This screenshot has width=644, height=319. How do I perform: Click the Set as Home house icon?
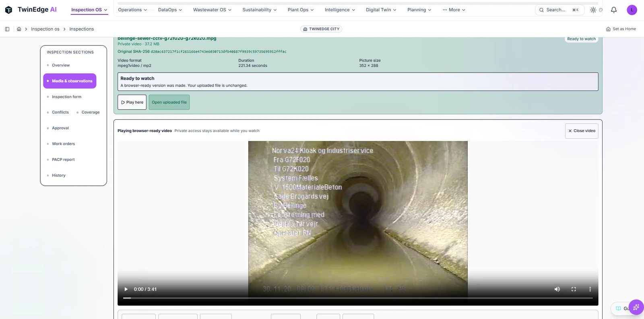pyautogui.click(x=608, y=29)
